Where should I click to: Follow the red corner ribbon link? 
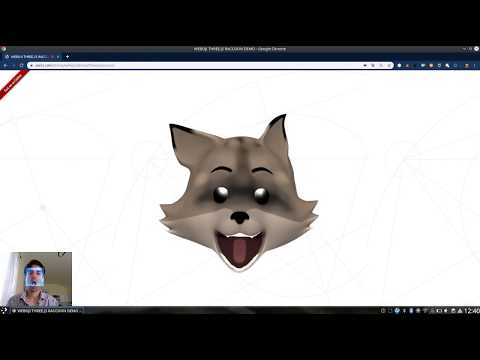pyautogui.click(x=13, y=83)
